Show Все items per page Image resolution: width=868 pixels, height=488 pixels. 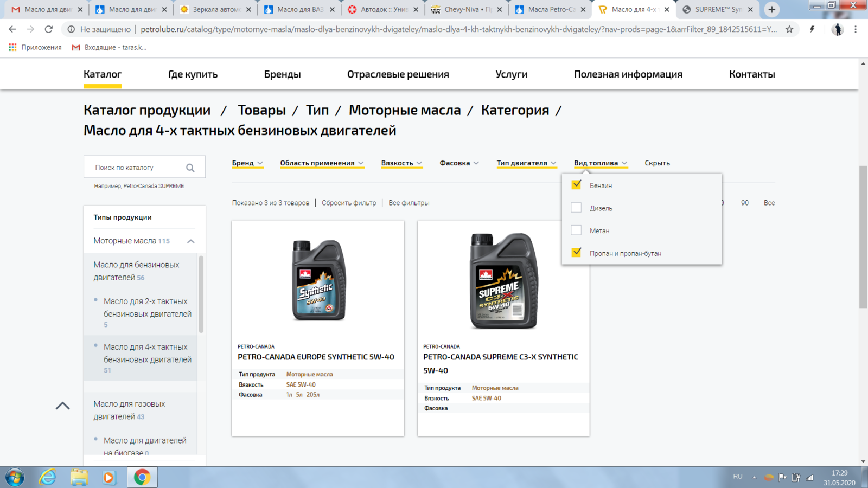click(769, 203)
